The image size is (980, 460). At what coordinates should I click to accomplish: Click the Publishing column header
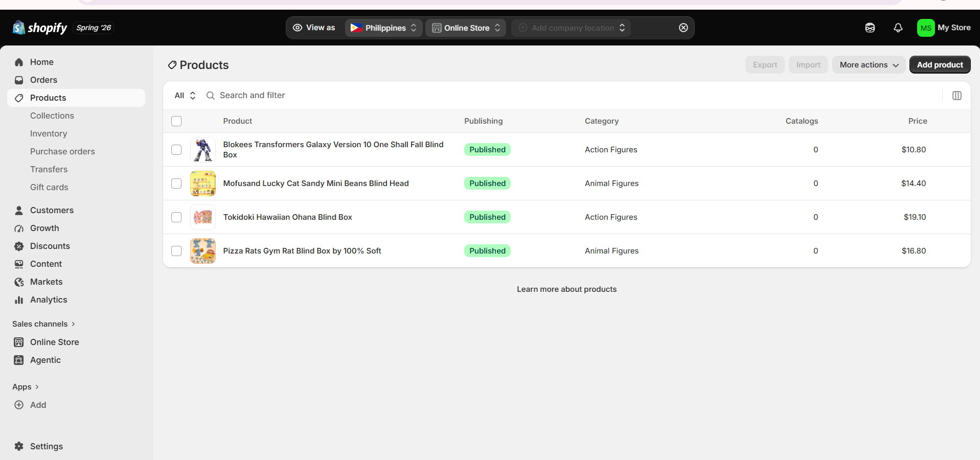(483, 121)
